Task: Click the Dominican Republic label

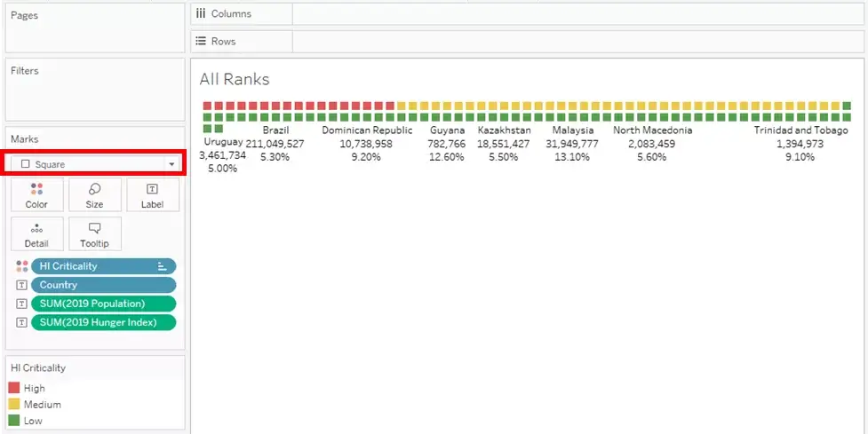Action: [x=367, y=130]
